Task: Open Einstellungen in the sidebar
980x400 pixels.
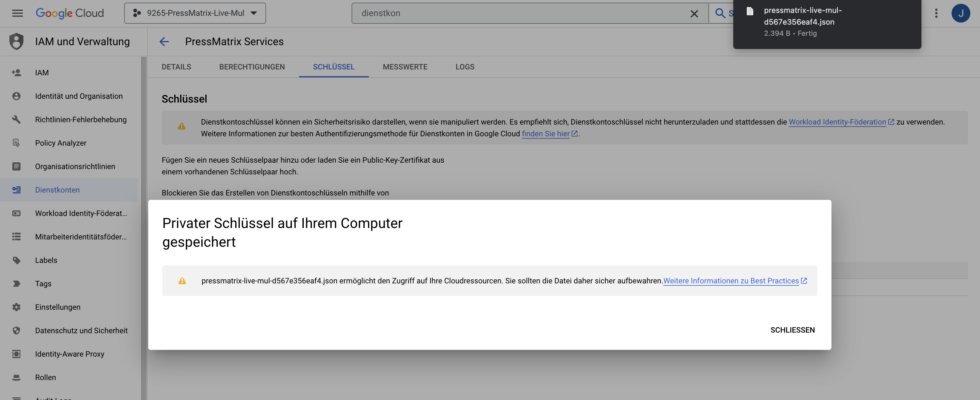Action: coord(69,307)
